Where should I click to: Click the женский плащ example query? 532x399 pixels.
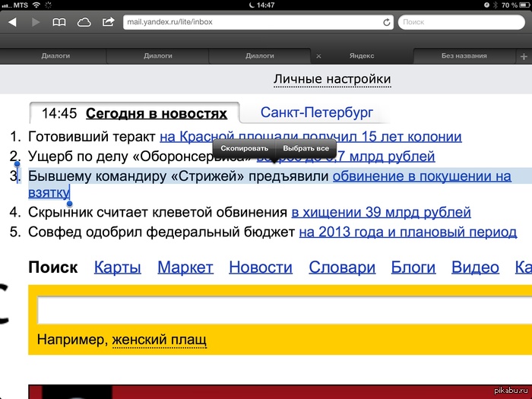pos(159,340)
